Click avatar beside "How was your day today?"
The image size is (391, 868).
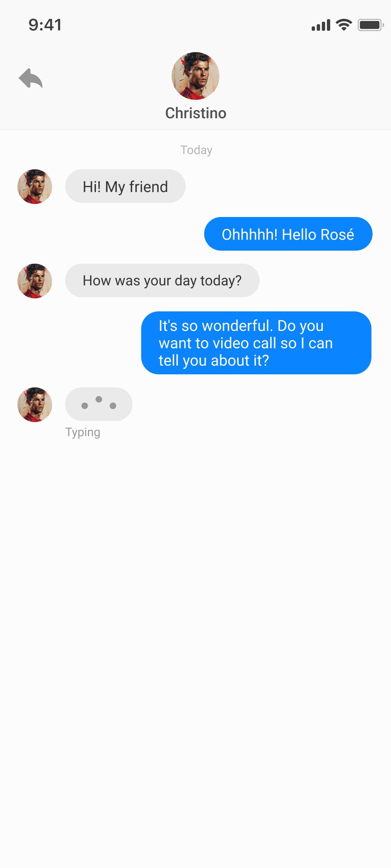35,281
